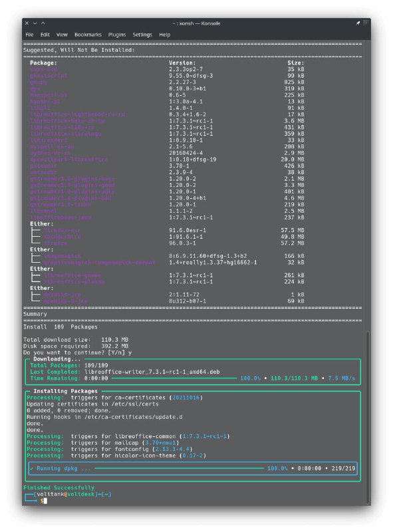This screenshot has width=393, height=532.
Task: Click the terminal vertical scrollbar handle
Action: pyautogui.click(x=368, y=418)
